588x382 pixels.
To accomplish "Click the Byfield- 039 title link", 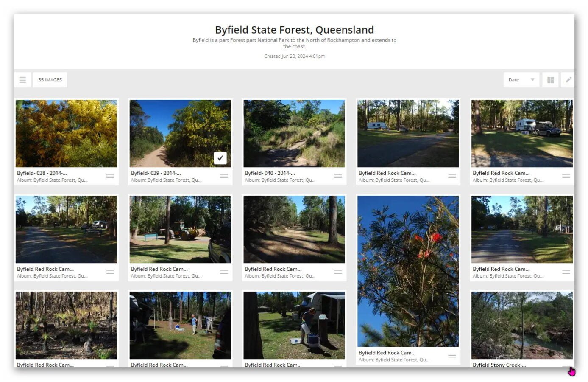I will pyautogui.click(x=156, y=173).
